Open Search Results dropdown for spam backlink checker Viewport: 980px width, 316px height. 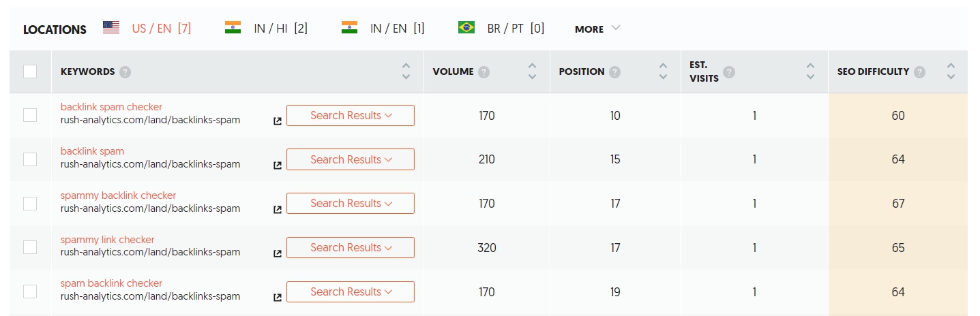[x=351, y=291]
